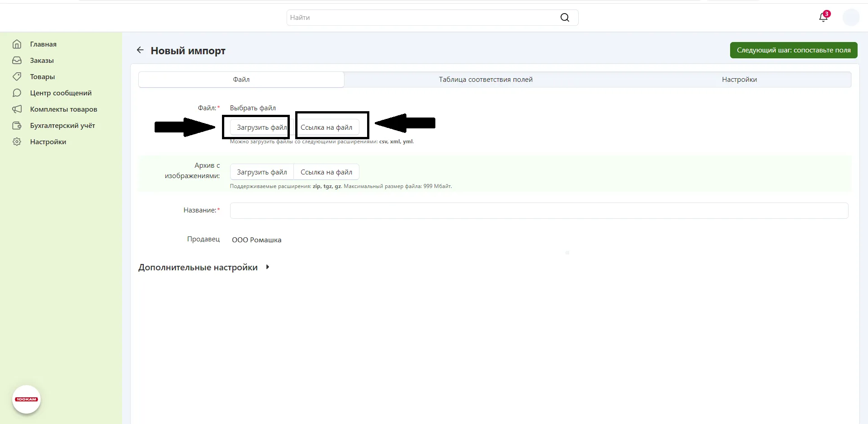Image resolution: width=868 pixels, height=424 pixels.
Task: Go back using the left arrow icon
Action: (x=140, y=50)
